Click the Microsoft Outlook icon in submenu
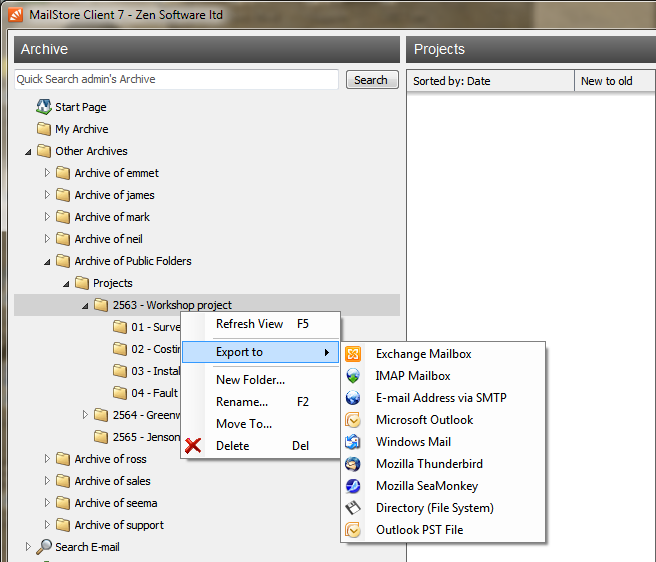 [353, 420]
